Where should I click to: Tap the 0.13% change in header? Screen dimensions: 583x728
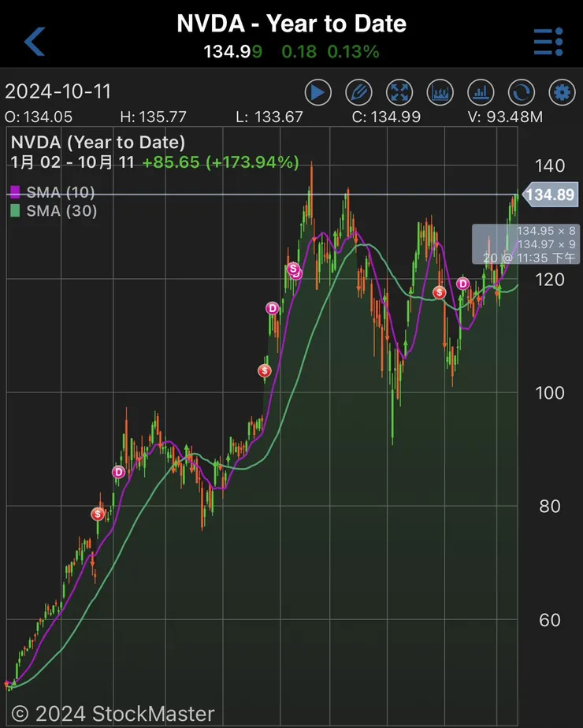[353, 51]
